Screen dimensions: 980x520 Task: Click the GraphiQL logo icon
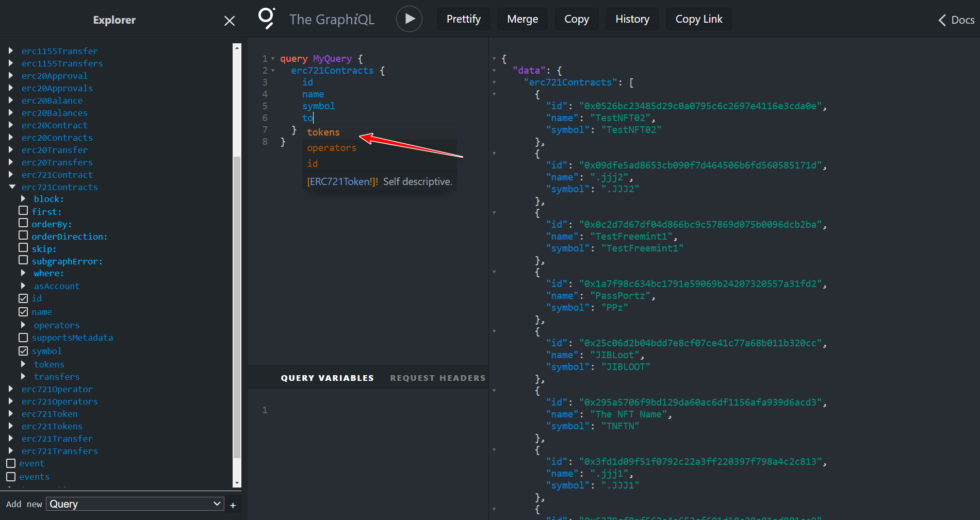(266, 18)
